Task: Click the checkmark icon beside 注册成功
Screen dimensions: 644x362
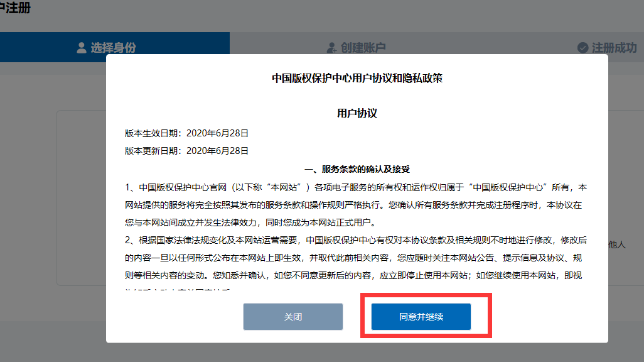Action: [x=582, y=48]
